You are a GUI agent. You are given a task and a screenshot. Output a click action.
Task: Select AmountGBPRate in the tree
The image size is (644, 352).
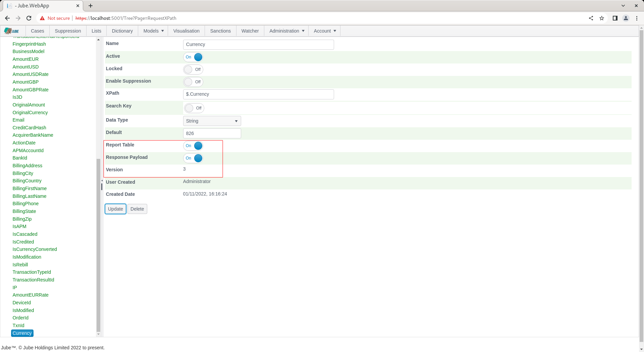tap(31, 90)
